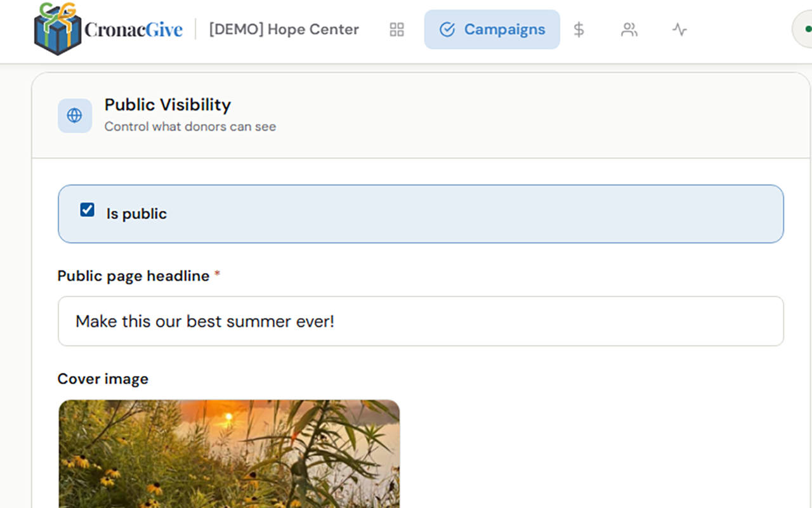Screen dimensions: 812x508
Task: Open the [DEMO] Hope Center workspace menu
Action: (283, 29)
